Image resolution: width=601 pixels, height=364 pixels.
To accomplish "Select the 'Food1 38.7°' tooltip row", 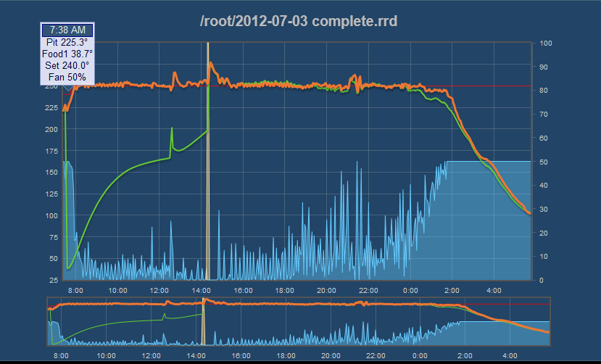I will pos(66,54).
